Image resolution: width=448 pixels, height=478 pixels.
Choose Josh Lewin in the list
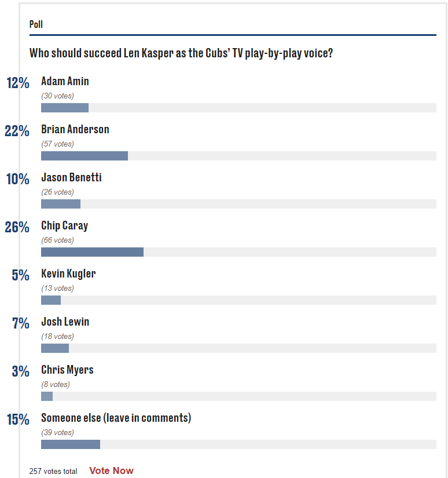coord(65,322)
